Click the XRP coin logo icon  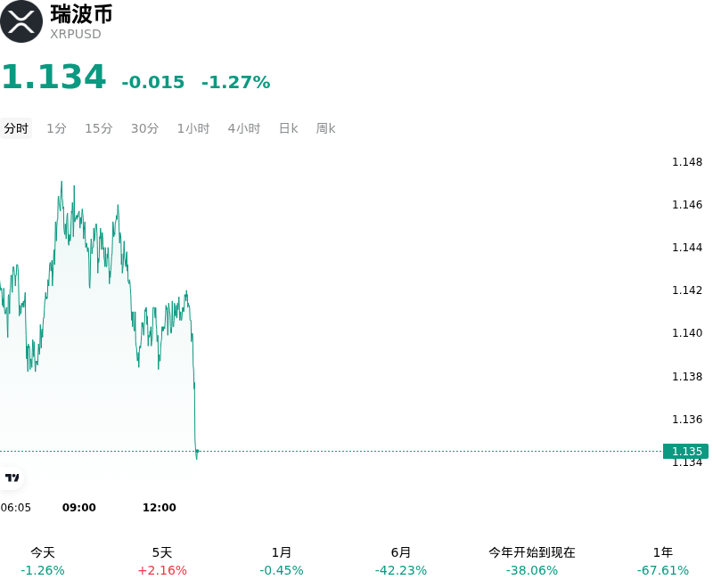20,21
